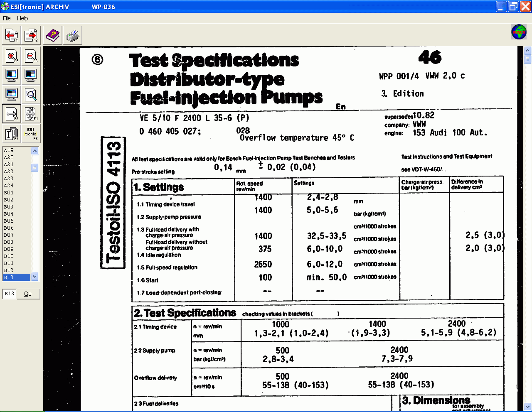The image size is (532, 412).
Task: Select highlighted page B13 in the list
Action: pos(17,277)
